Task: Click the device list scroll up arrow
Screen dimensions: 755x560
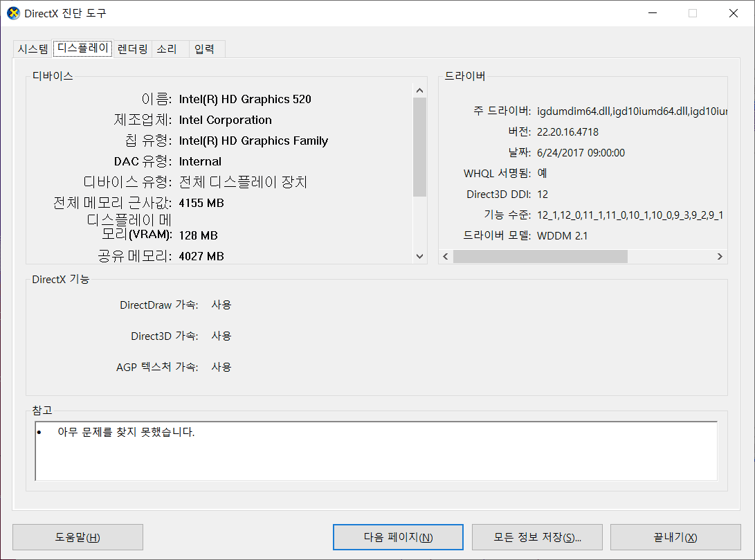Action: [419, 91]
